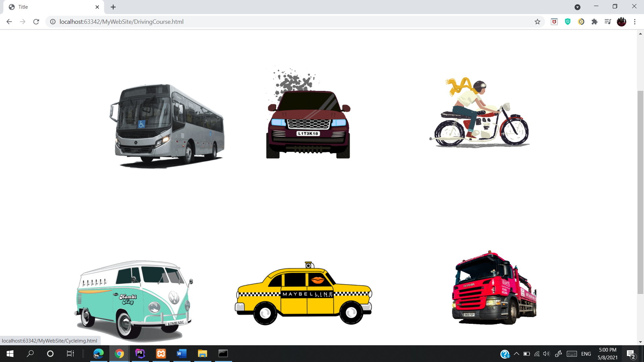Close the Title tab
The height and width of the screenshot is (362, 644).
pos(97,7)
